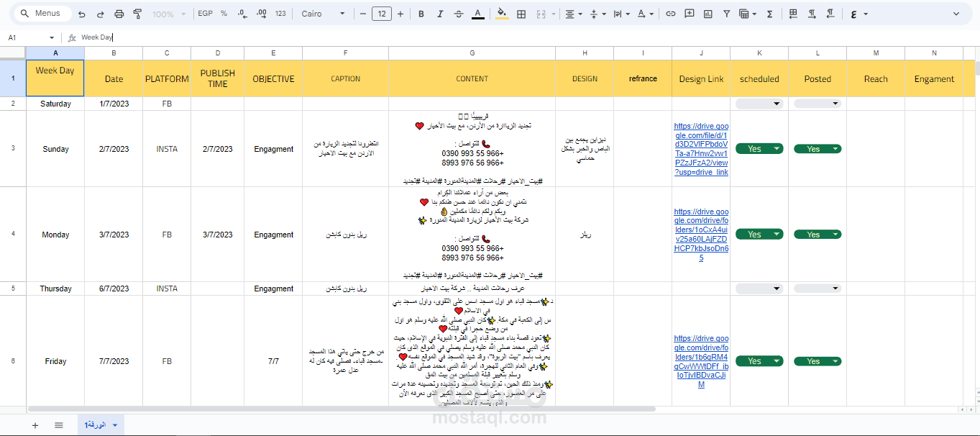Click the font size field showing 12
The height and width of the screenshot is (436, 980).
click(382, 14)
